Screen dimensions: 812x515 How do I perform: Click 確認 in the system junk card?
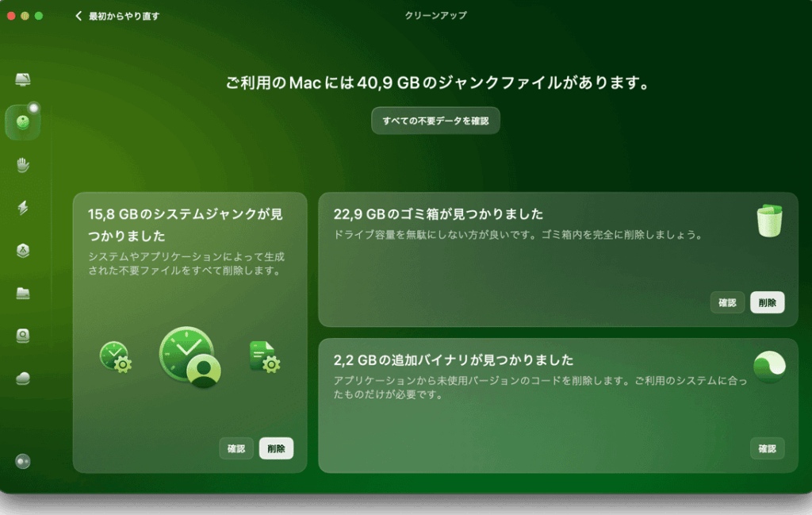click(236, 448)
